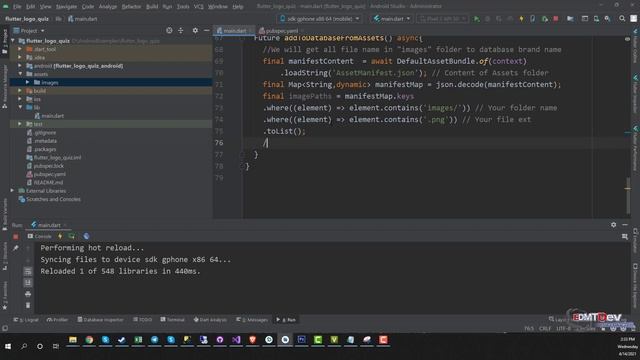The width and height of the screenshot is (640, 360).
Task: Open DevTools blue icon in Run panel
Action: tap(86, 236)
